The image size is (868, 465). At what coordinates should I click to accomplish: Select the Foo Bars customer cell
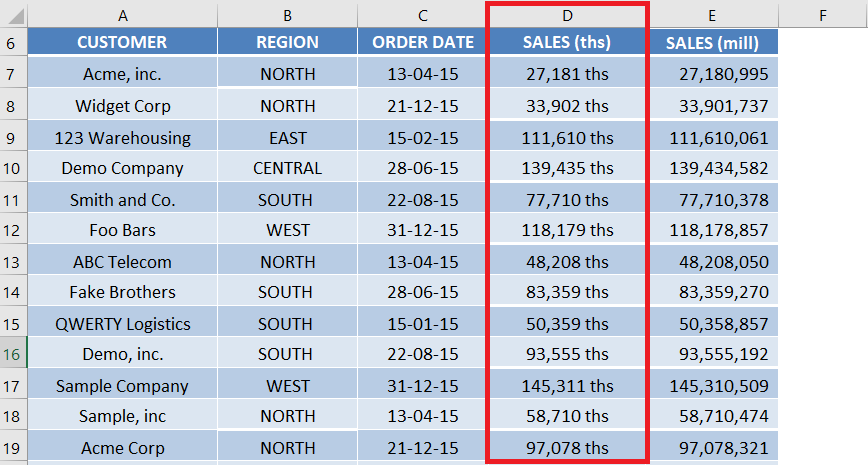point(122,229)
